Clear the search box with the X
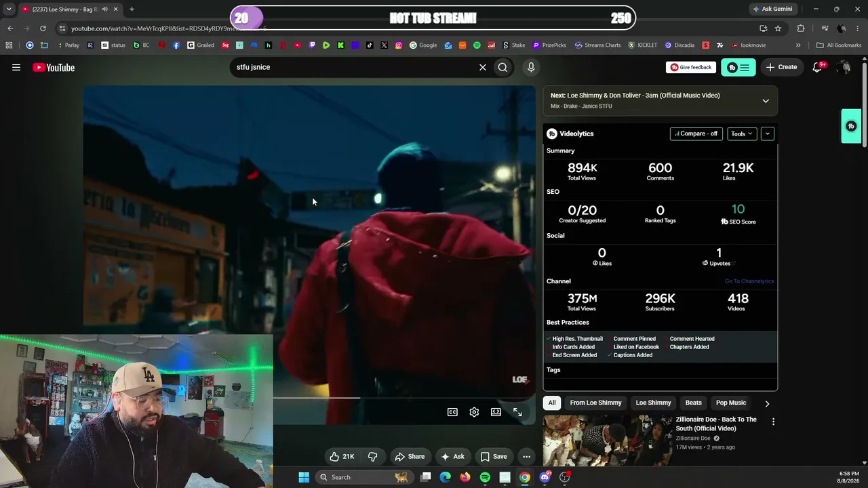Viewport: 868px width, 488px height. (483, 67)
